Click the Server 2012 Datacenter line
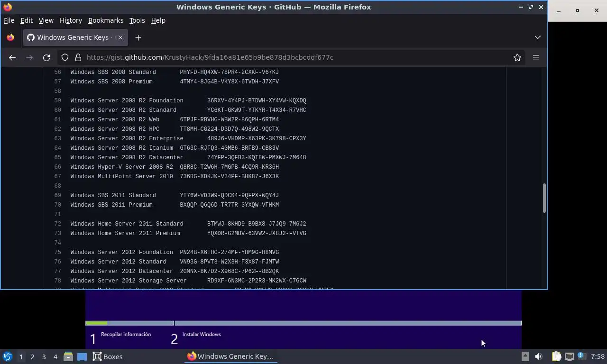607x364 pixels. pyautogui.click(x=175, y=271)
